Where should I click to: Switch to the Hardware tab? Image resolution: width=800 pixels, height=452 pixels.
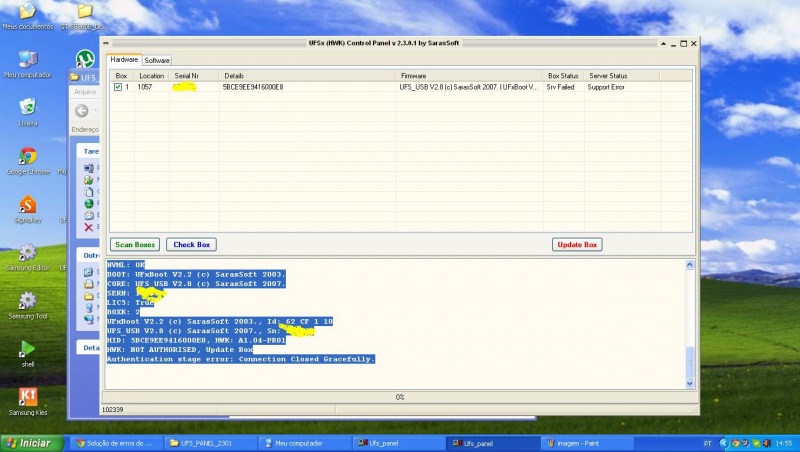[124, 60]
